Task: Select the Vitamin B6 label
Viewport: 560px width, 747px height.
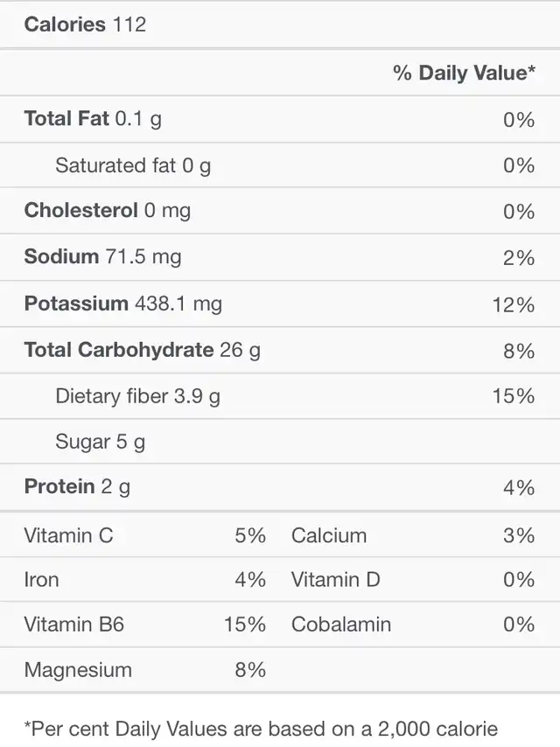Action: coord(74,625)
